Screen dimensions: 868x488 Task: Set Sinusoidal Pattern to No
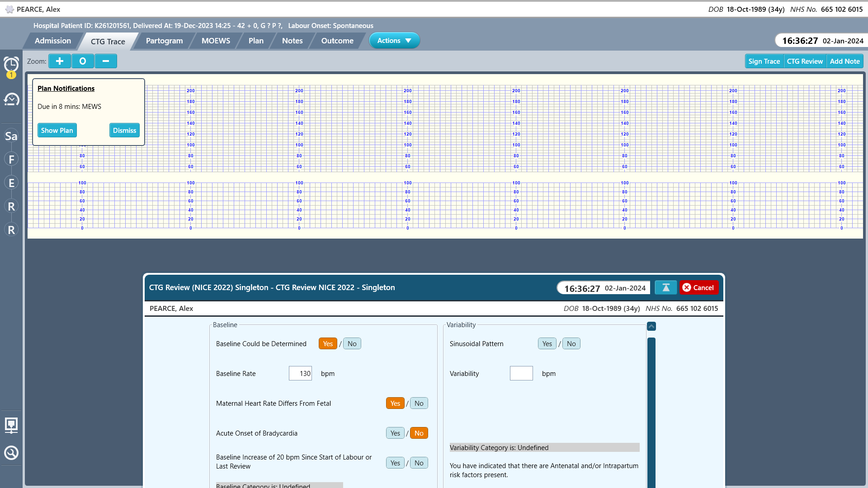point(571,344)
